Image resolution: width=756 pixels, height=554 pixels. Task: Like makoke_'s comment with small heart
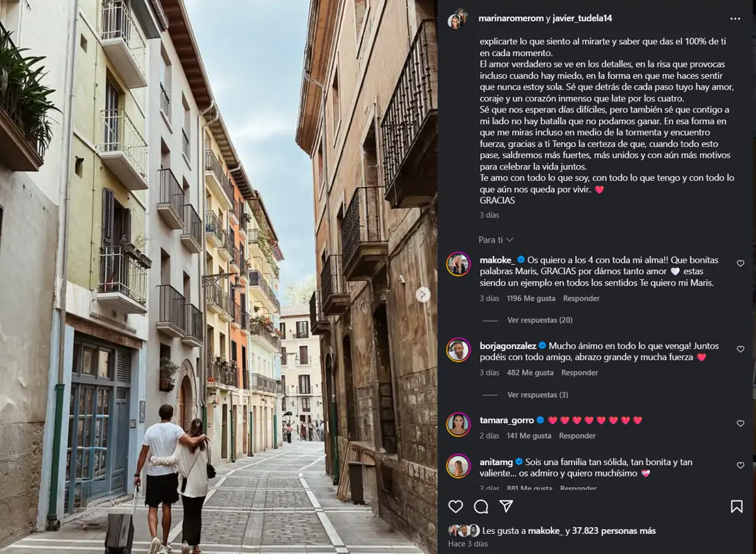click(x=740, y=263)
